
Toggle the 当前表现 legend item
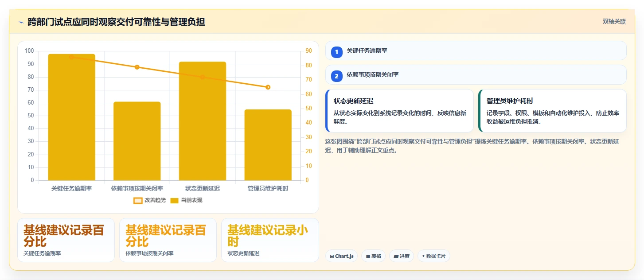[x=186, y=200]
